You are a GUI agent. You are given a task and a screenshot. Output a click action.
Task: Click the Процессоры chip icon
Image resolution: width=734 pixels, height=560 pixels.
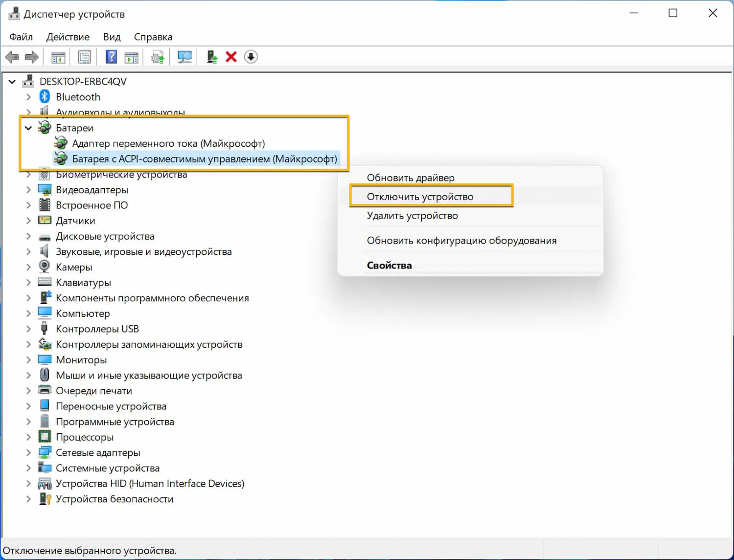[x=45, y=437]
